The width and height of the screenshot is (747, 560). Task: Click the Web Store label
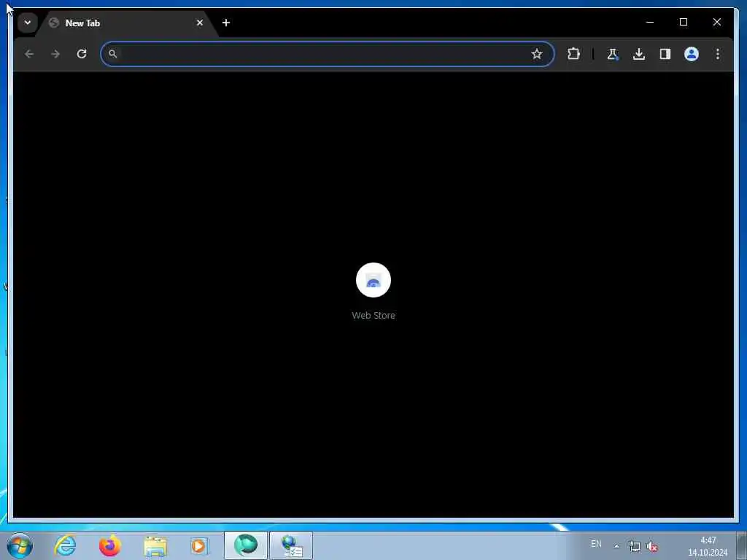373,315
